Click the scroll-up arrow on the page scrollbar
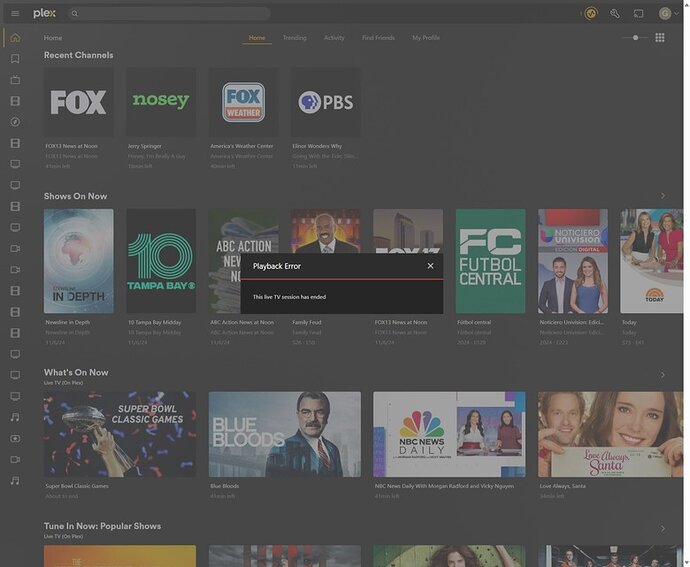The height and width of the screenshot is (567, 690). (x=686, y=3)
